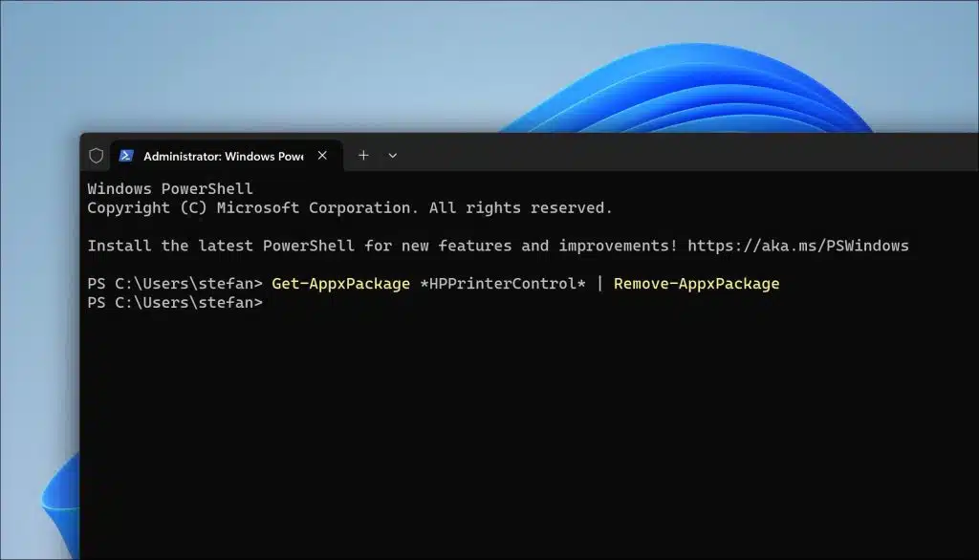The image size is (979, 560).
Task: Close the Administrator PowerShell tab
Action: [322, 155]
